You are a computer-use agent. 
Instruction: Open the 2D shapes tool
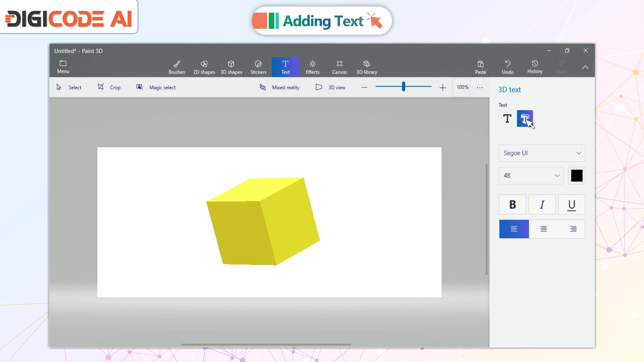click(x=204, y=67)
